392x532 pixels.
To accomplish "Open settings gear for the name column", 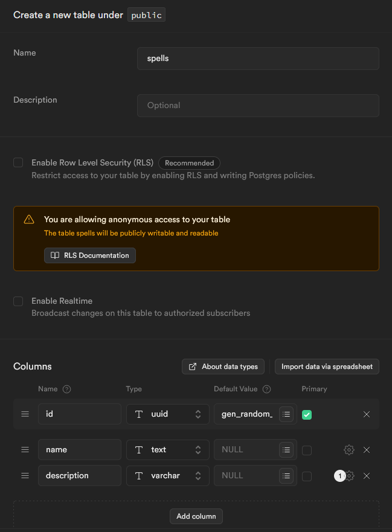I will [349, 450].
